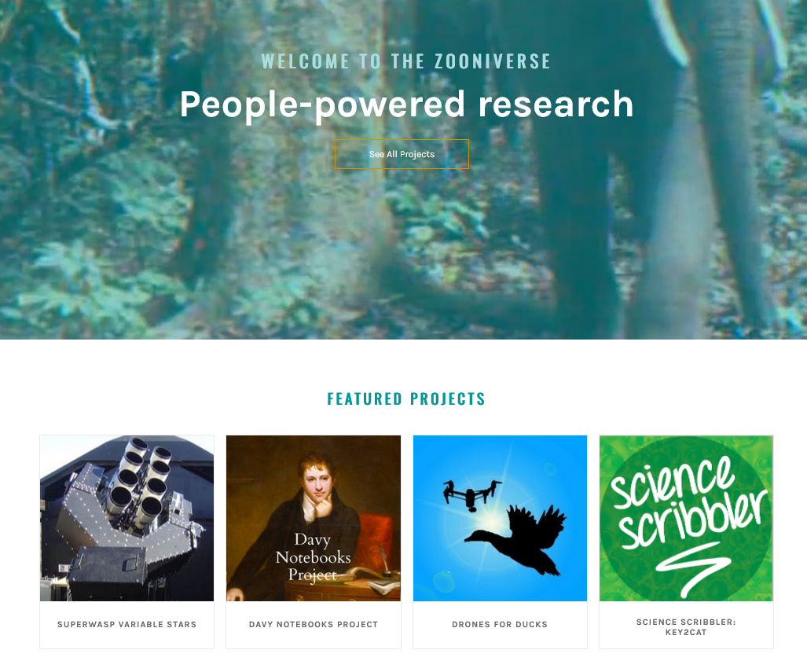Click the Davy Notebooks Project overlay text
This screenshot has height=672, width=807.
tap(314, 556)
